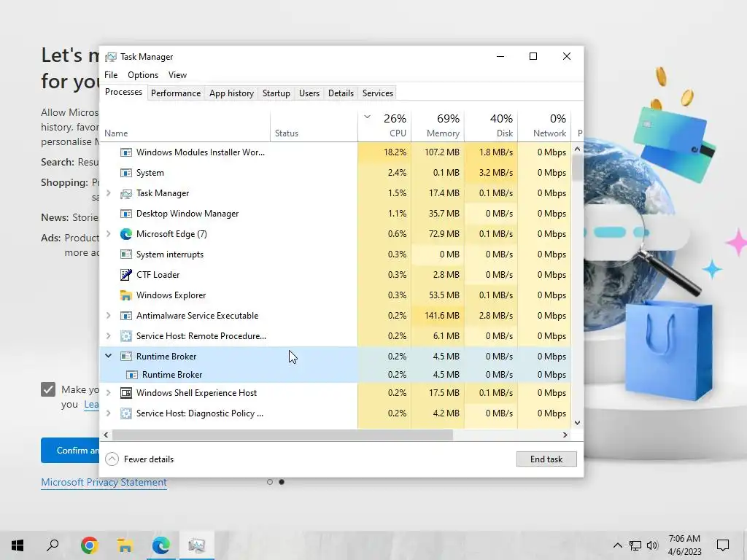Switch to the Performance tab
This screenshot has width=747, height=560.
click(x=176, y=93)
